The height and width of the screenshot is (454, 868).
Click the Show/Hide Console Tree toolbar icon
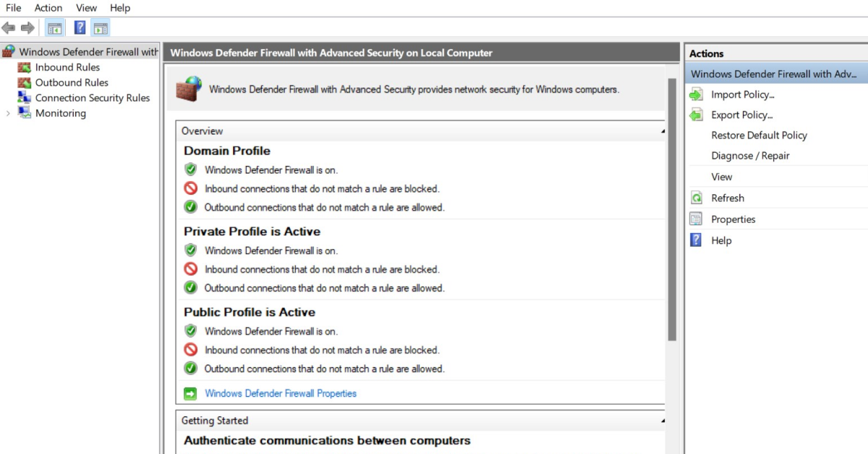point(54,28)
